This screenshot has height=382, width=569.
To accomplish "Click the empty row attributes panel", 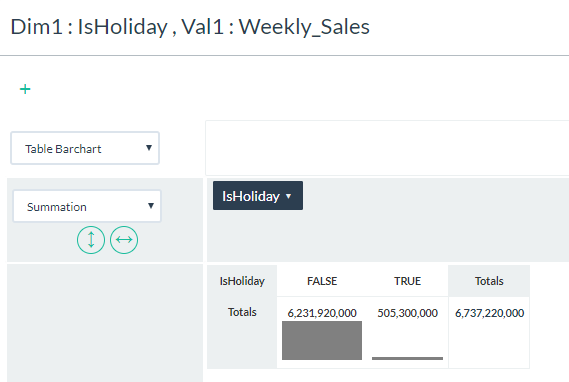I will (105, 323).
